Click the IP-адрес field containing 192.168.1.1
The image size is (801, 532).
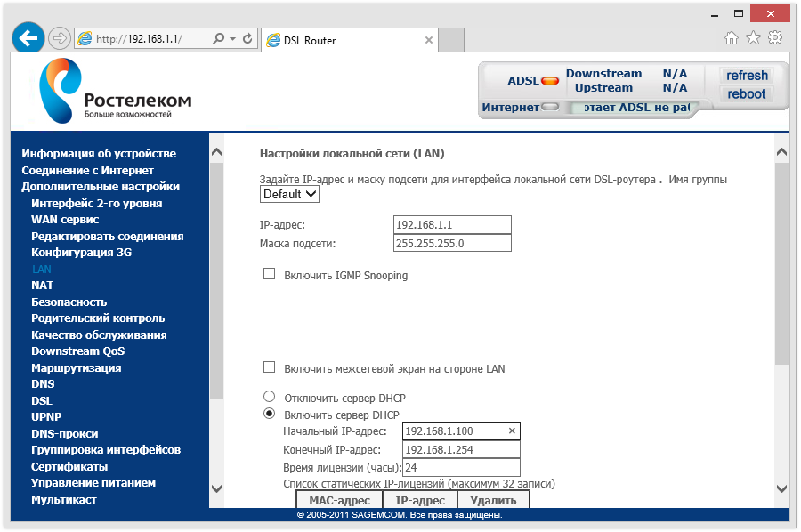pyautogui.click(x=452, y=225)
